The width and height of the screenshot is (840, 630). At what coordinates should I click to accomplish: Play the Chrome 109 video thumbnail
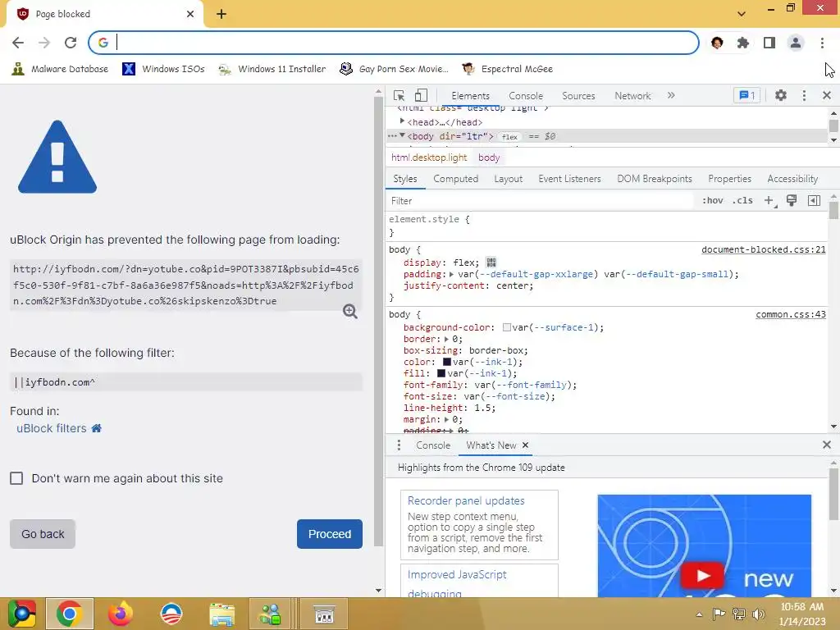702,576
